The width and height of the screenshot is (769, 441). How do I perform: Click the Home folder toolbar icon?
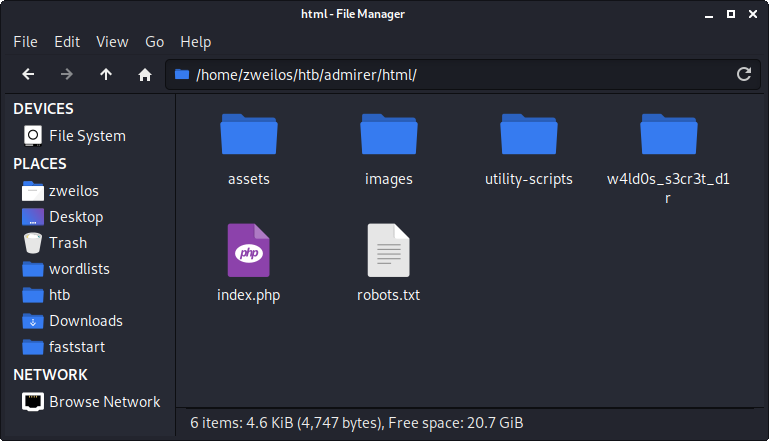click(x=144, y=75)
